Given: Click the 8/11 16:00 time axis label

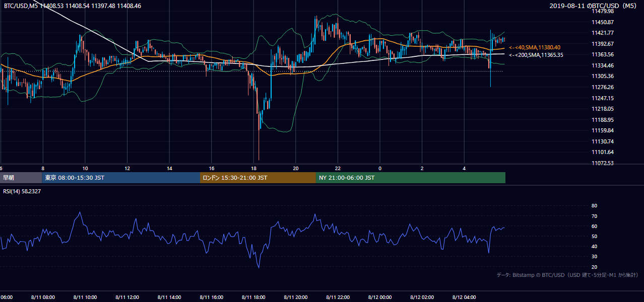Looking at the screenshot, I should pos(211,297).
